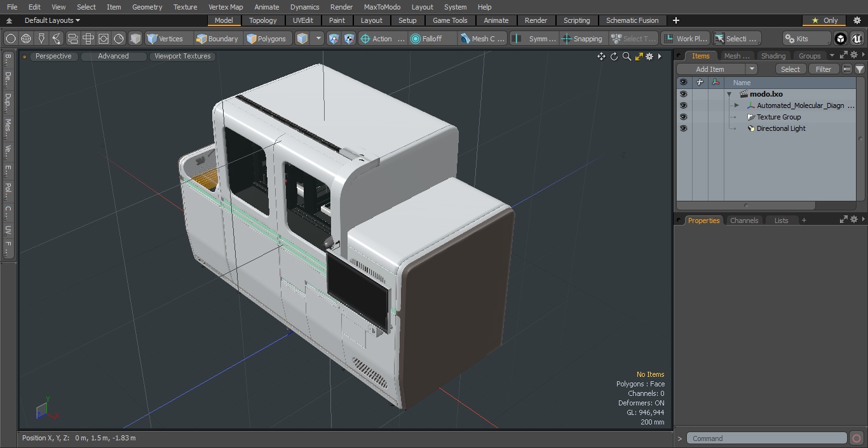Open Properties panel settings gear
This screenshot has width=868, height=448.
click(x=854, y=220)
